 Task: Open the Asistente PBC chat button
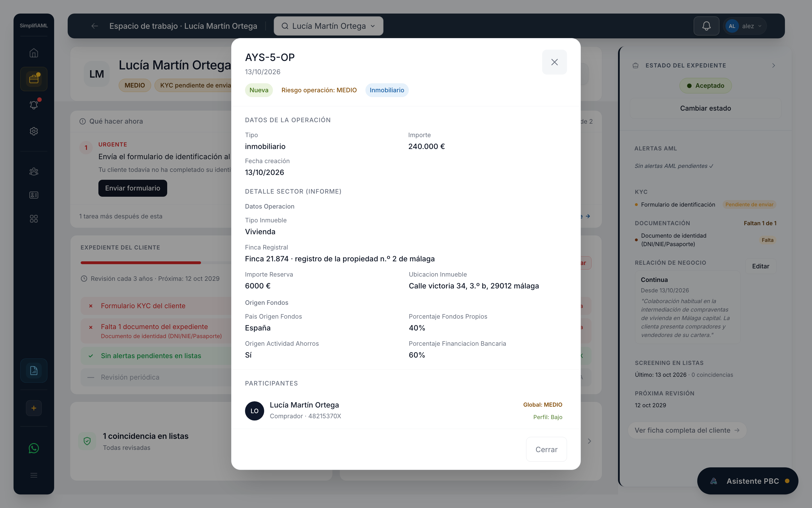(748, 481)
